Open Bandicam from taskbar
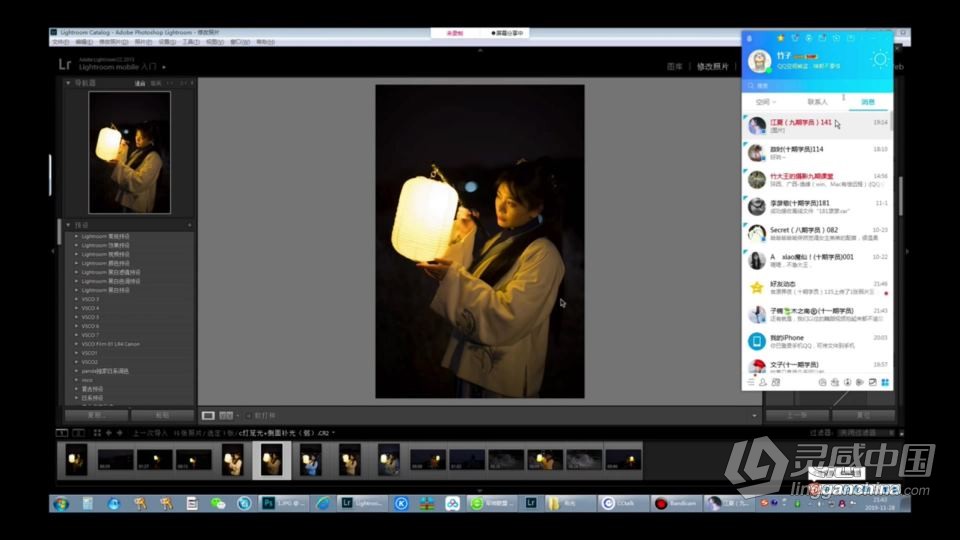This screenshot has width=960, height=540. [675, 503]
